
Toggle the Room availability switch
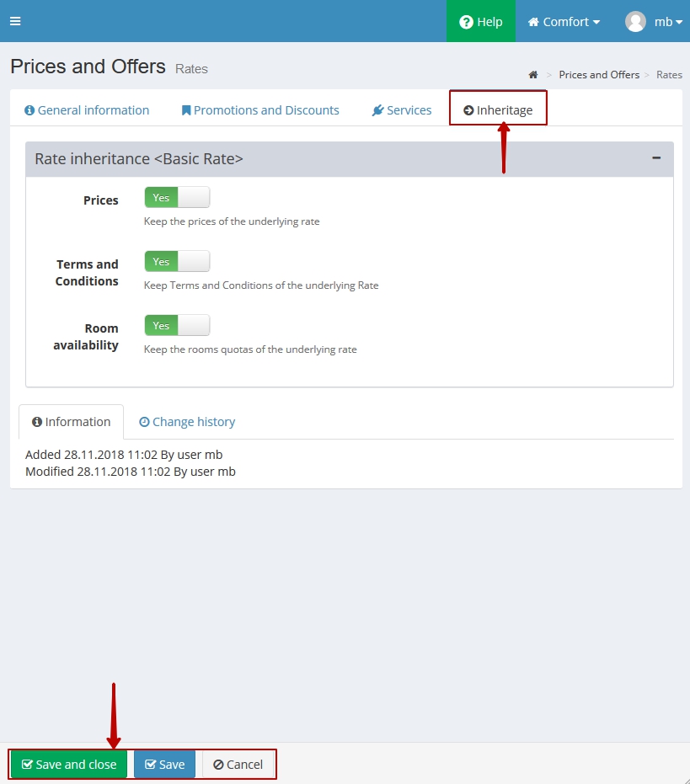tap(177, 326)
